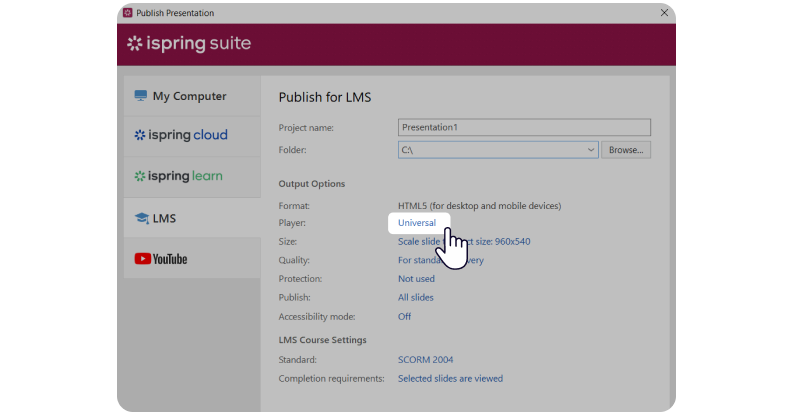The height and width of the screenshot is (412, 792).
Task: Click the Protection 'Not used' link
Action: (416, 279)
